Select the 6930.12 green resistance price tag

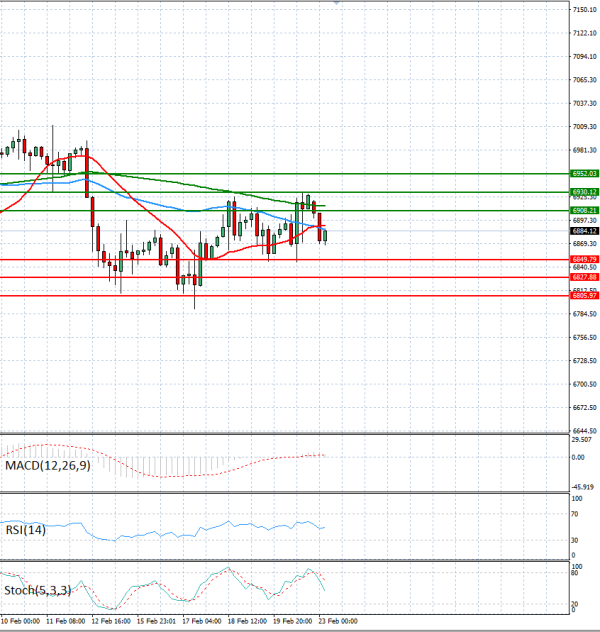pos(584,191)
